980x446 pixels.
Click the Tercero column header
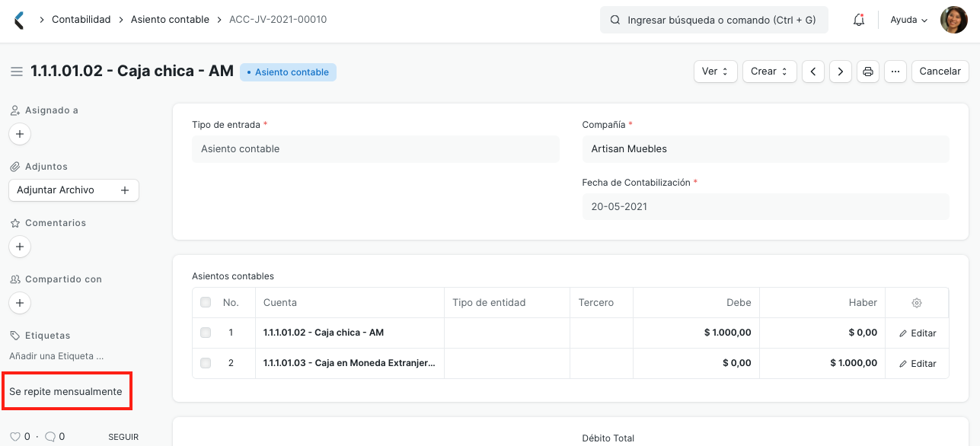pos(602,303)
